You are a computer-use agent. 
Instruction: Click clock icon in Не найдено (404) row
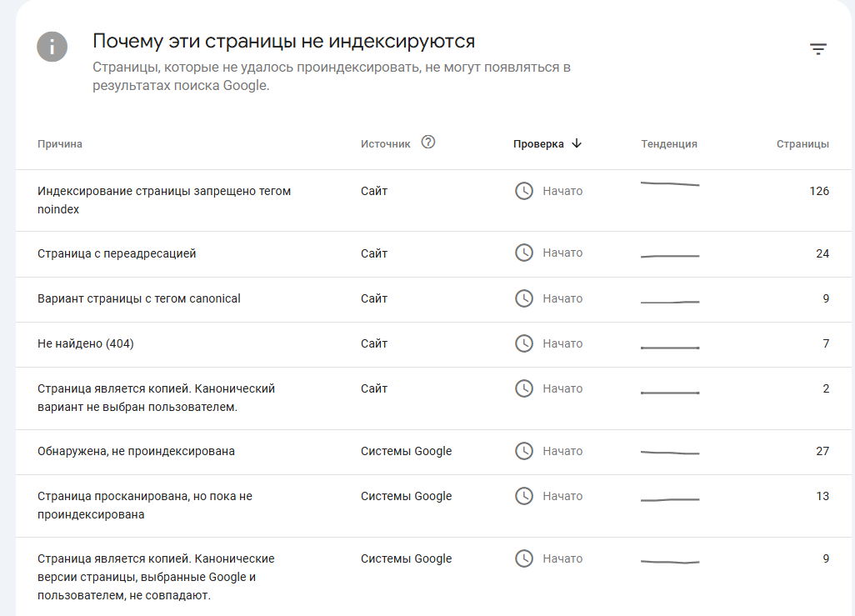[524, 343]
